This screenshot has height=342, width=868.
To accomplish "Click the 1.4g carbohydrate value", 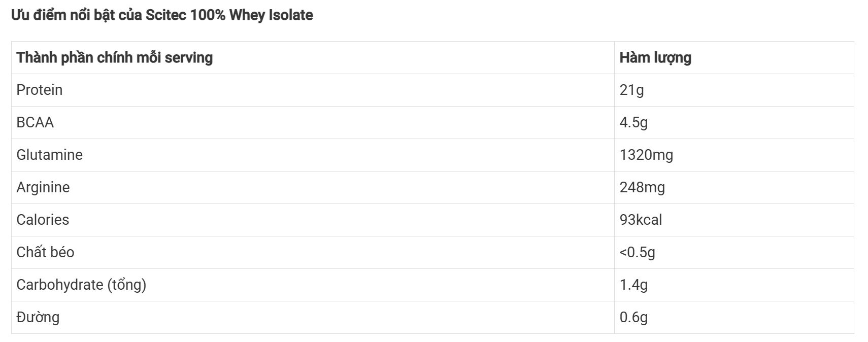I will coord(633,285).
